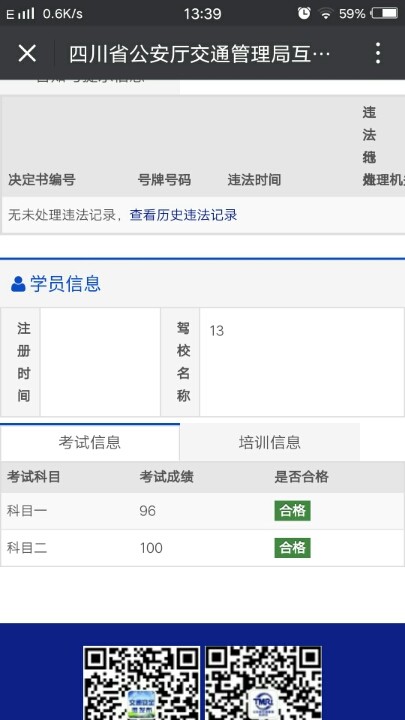Tap the 科目一 row label
Viewport: 405px width, 720px height.
tap(27, 511)
